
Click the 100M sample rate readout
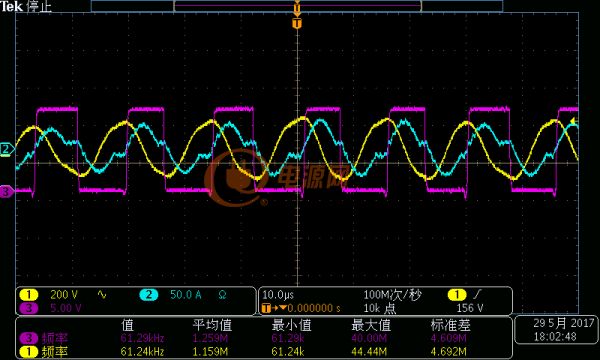(393, 295)
